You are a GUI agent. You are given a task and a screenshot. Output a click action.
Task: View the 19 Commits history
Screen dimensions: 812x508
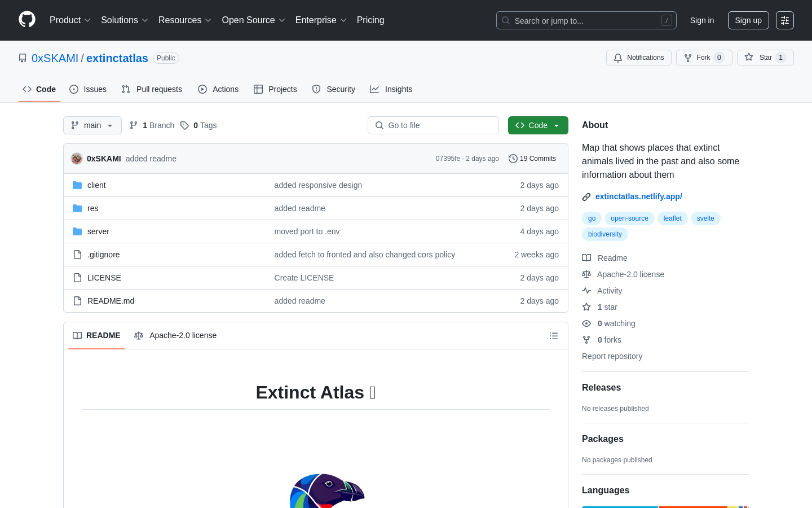click(x=532, y=159)
